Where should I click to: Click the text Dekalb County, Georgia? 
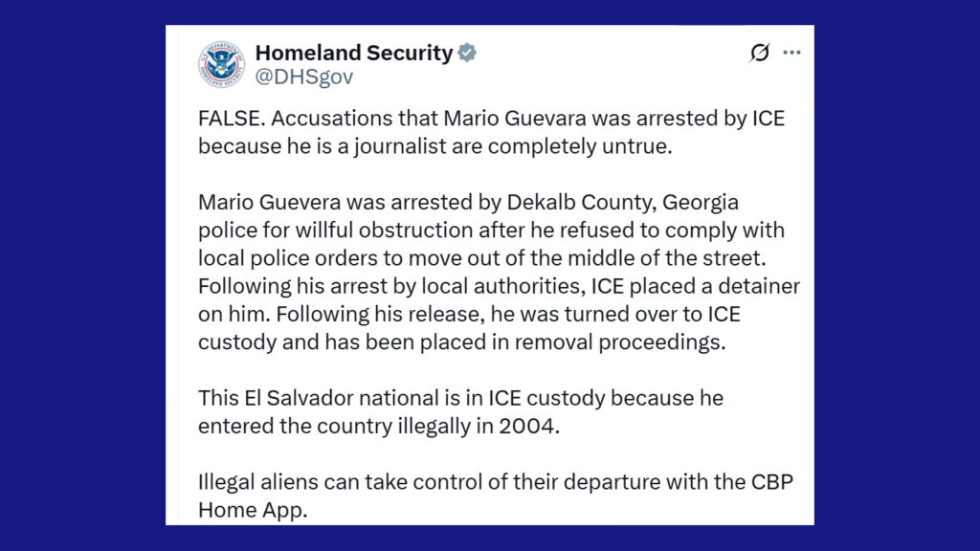(x=622, y=203)
